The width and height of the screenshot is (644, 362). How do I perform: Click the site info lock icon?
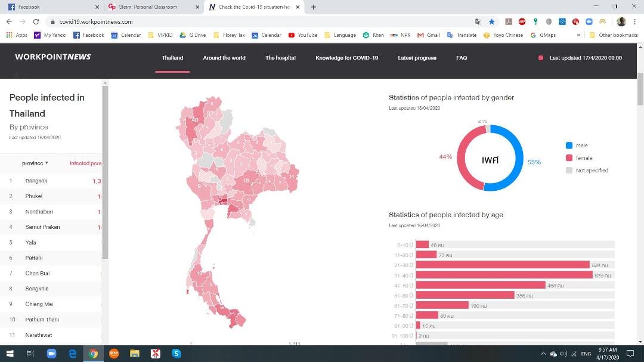tap(52, 22)
